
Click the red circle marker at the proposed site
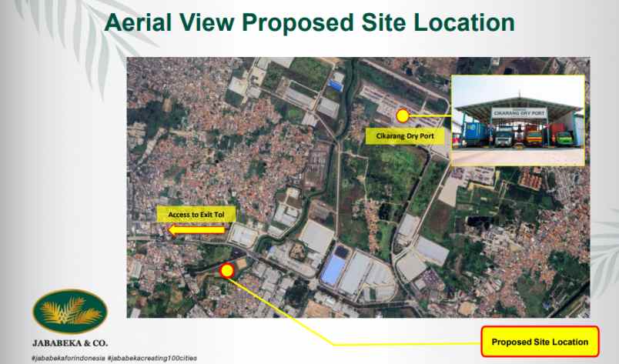[x=226, y=270]
